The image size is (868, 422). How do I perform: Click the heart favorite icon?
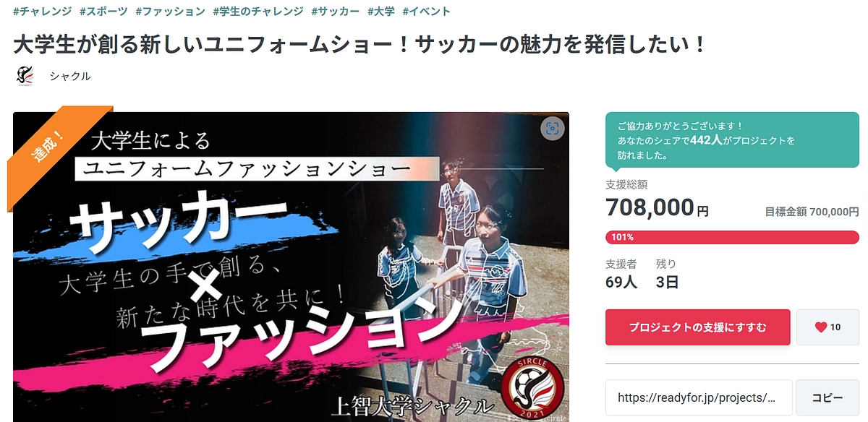820,327
